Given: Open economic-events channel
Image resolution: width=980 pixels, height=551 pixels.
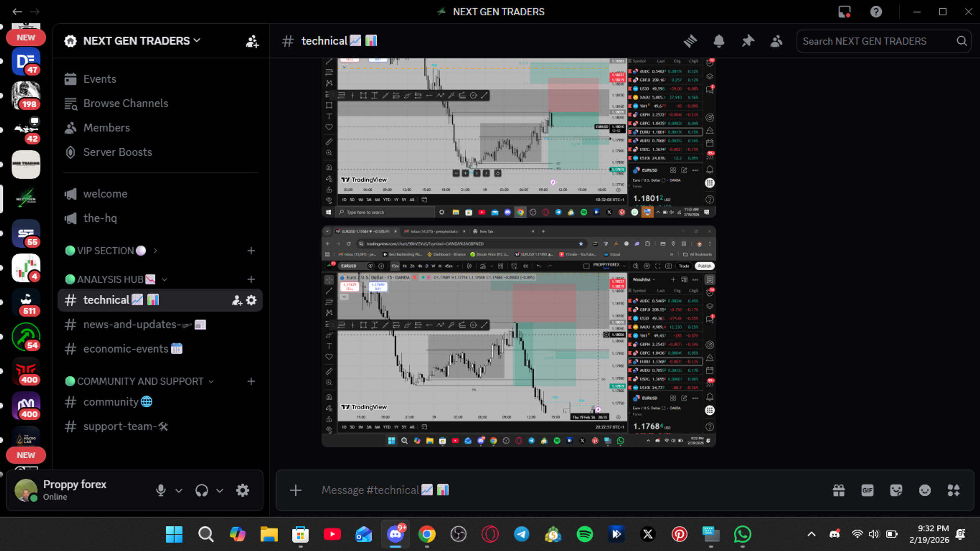Looking at the screenshot, I should 160,349.
